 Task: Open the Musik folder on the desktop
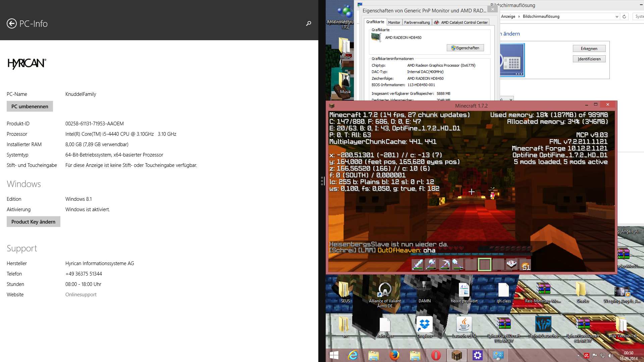[x=345, y=83]
